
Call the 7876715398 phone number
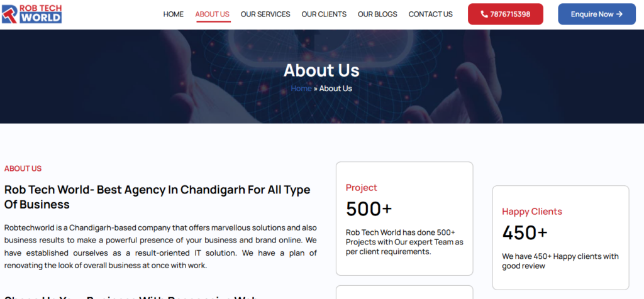pos(509,14)
